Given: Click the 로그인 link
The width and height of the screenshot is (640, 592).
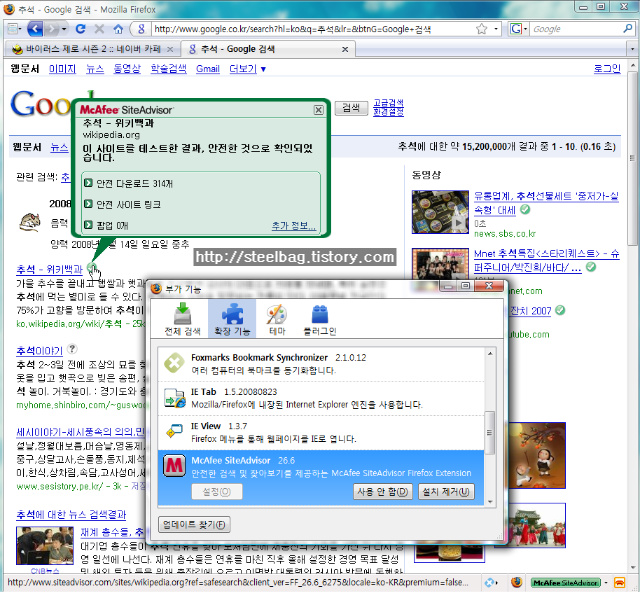Looking at the screenshot, I should 607,69.
